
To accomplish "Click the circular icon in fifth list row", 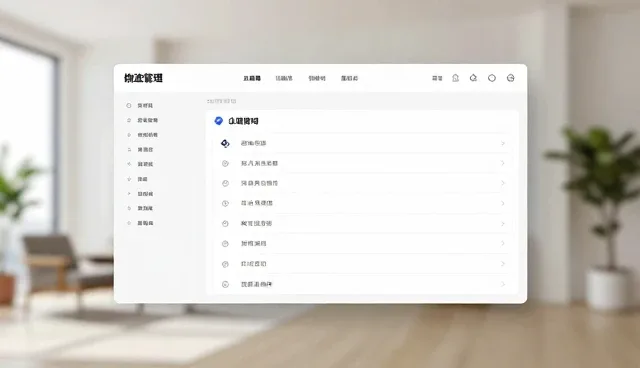I will click(x=225, y=224).
